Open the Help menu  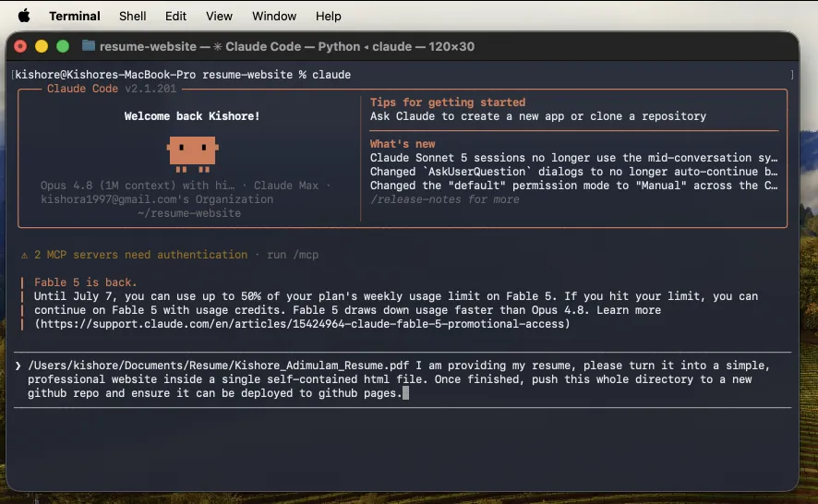[328, 17]
